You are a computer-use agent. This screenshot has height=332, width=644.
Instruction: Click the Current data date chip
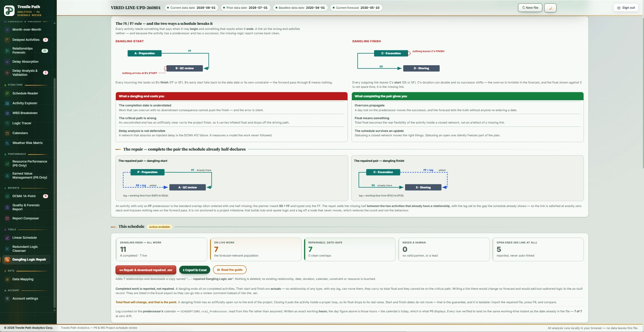(191, 8)
